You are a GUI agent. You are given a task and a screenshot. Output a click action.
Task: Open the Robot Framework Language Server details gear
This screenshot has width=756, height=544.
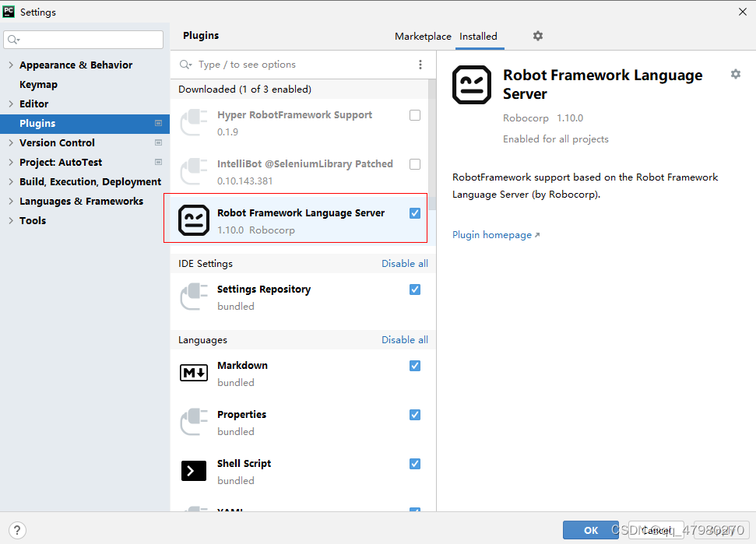(x=735, y=74)
